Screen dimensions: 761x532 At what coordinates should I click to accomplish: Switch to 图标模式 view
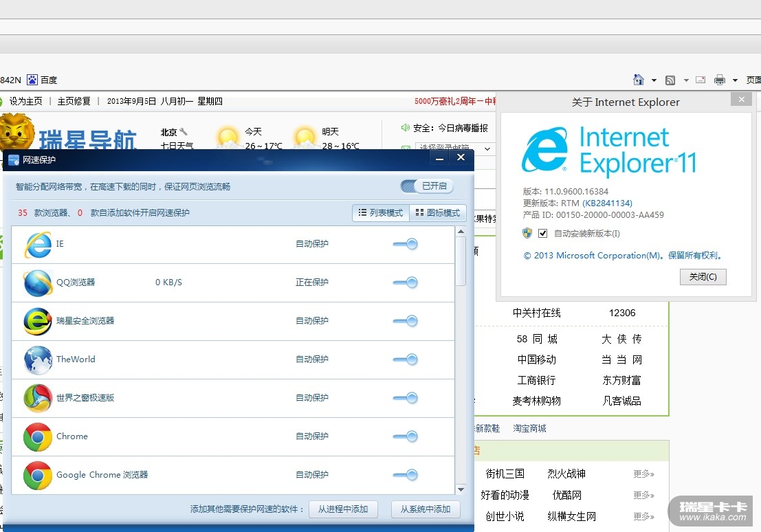pos(438,213)
